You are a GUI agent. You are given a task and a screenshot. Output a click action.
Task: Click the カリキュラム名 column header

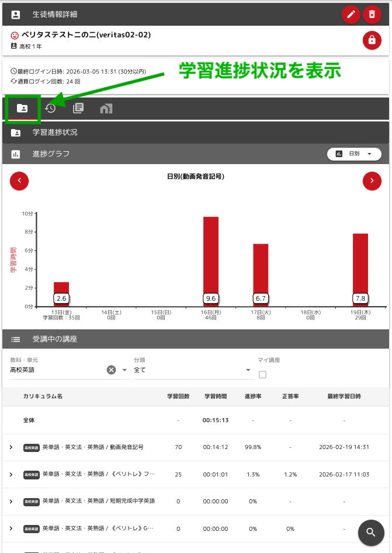43,397
